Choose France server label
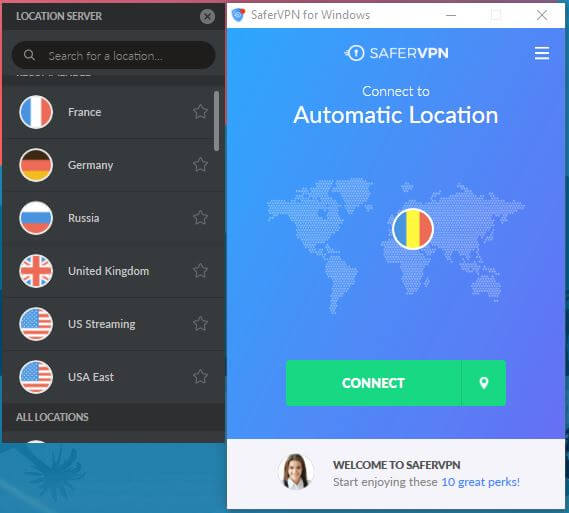This screenshot has width=569, height=513. 85,112
